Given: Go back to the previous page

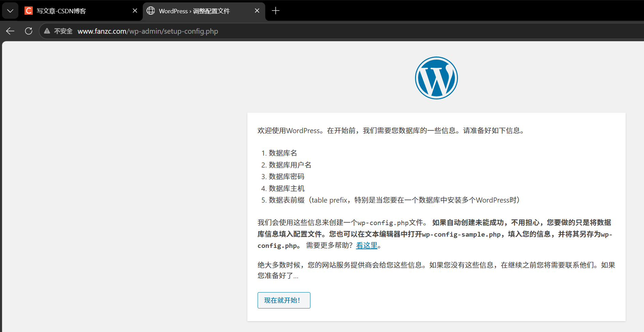Looking at the screenshot, I should 10,31.
